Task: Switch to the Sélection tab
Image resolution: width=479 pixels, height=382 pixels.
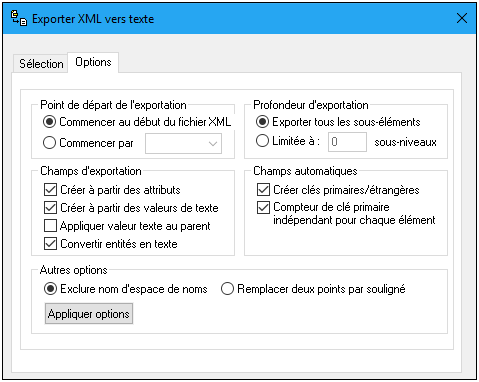Action: (41, 63)
